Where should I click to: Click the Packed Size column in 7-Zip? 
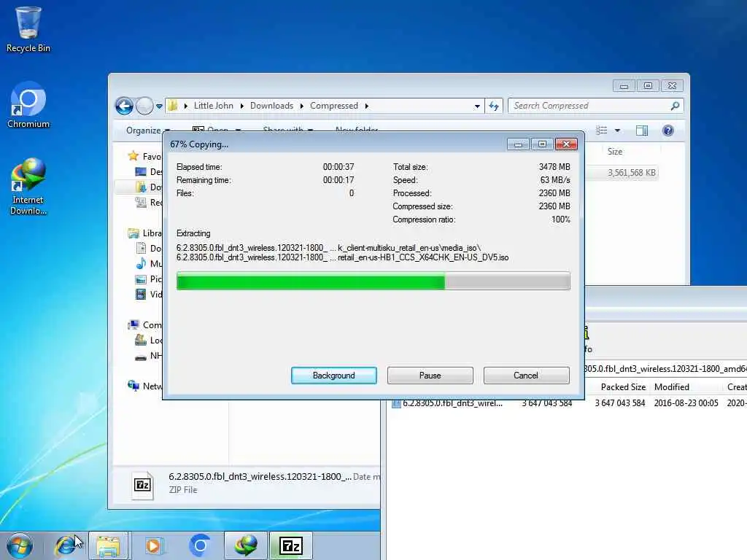pyautogui.click(x=623, y=386)
